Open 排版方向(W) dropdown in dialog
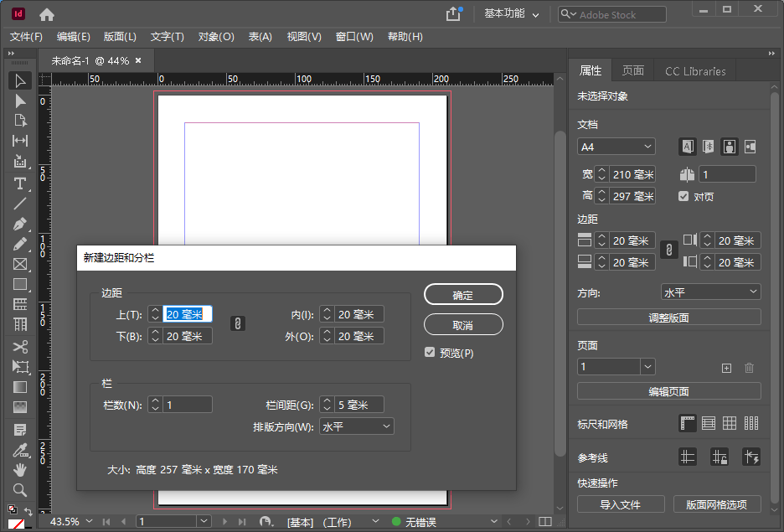 tap(357, 426)
